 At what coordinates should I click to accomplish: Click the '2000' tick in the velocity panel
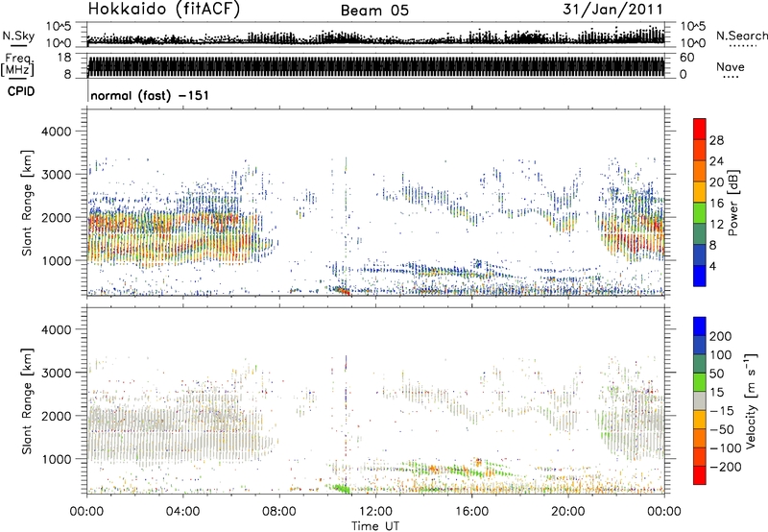57,416
